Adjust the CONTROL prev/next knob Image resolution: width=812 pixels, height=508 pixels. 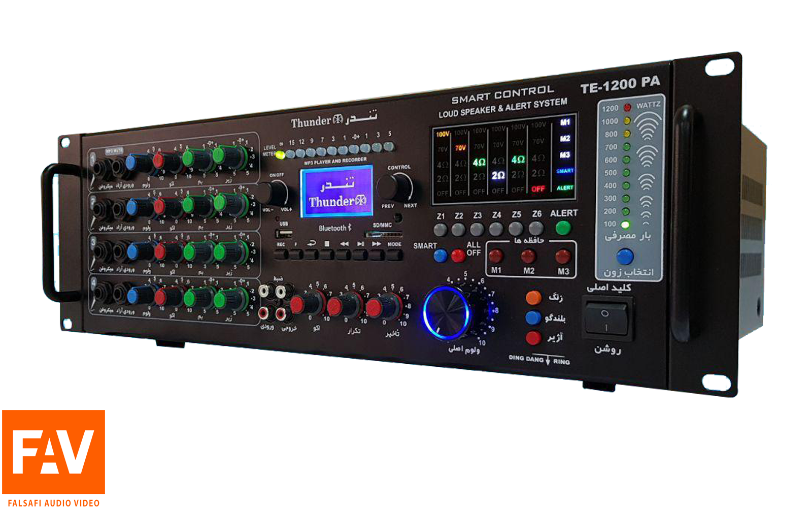coord(394,187)
